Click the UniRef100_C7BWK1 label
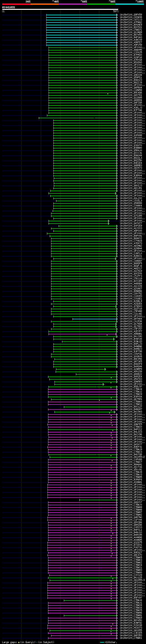 point(131,638)
